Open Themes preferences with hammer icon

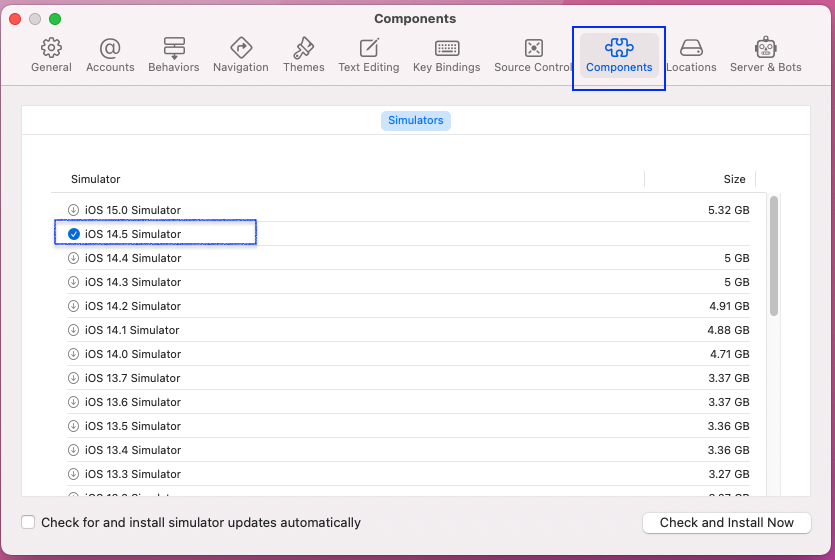[304, 55]
